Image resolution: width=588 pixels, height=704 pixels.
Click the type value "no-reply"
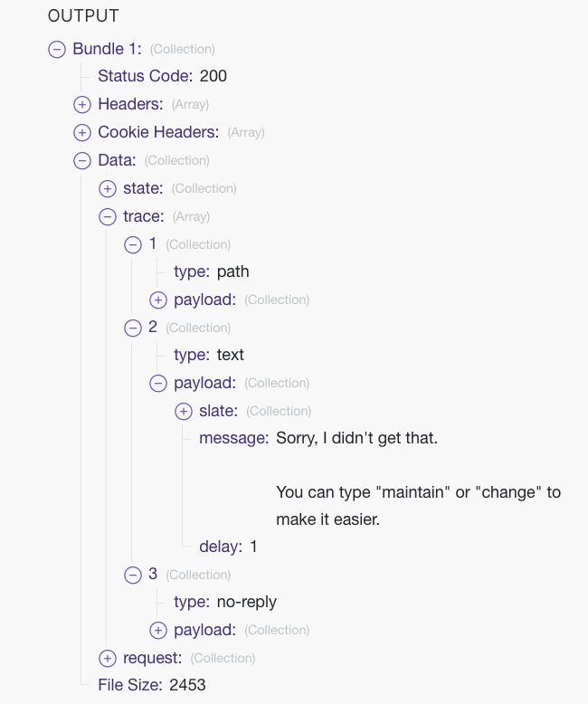(246, 602)
